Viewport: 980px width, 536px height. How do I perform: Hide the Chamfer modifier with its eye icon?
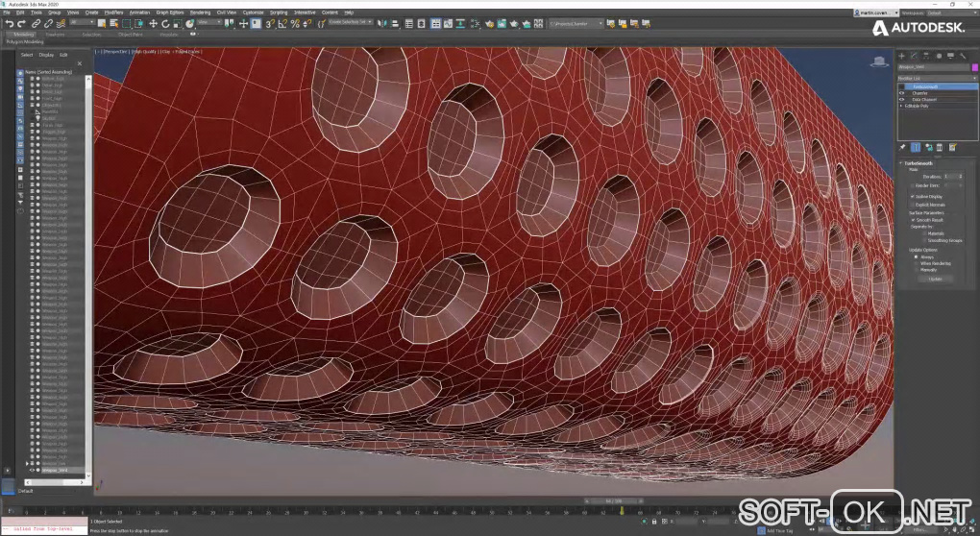901,93
